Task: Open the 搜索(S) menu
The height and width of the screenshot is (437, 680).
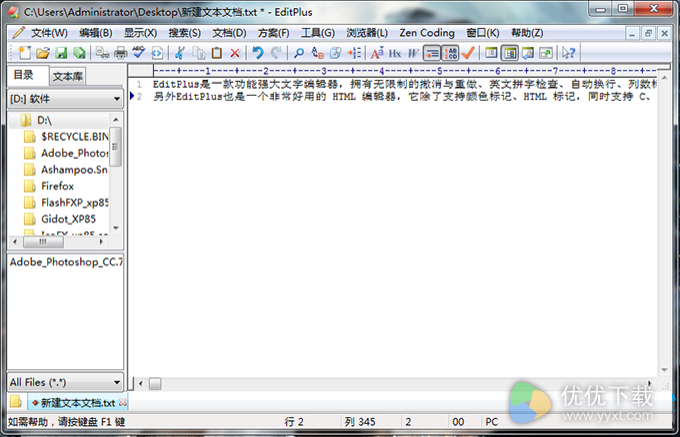Action: click(x=185, y=33)
